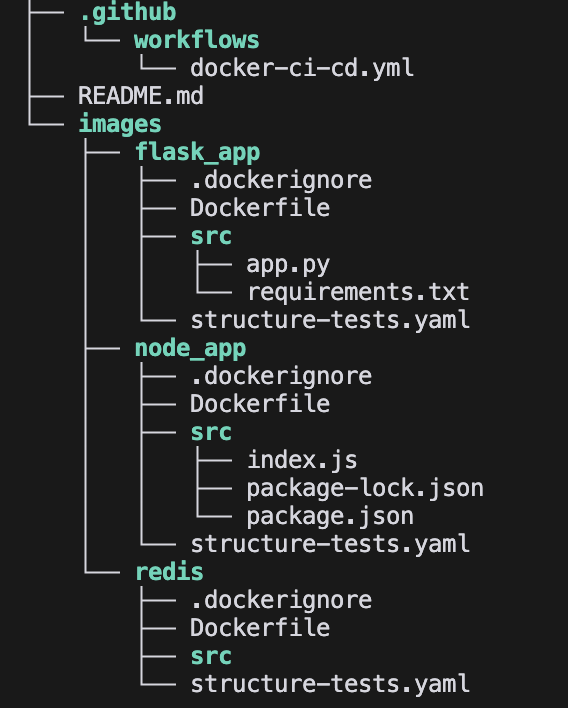Select src directory under redis
The width and height of the screenshot is (568, 708).
click(211, 656)
